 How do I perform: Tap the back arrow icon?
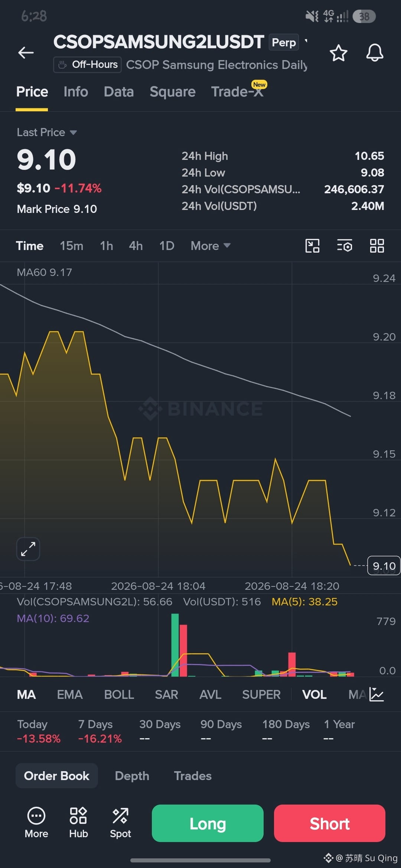click(x=26, y=53)
